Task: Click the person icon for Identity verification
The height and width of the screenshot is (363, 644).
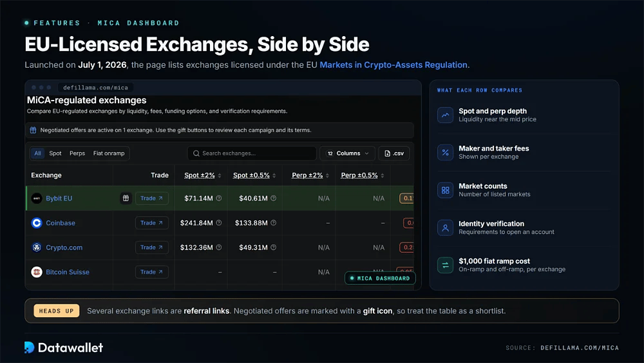Action: coord(445,228)
